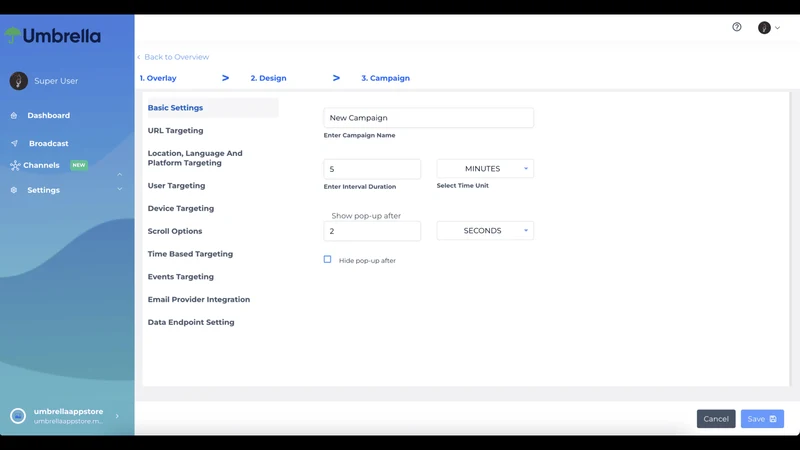Click the Campaign Name input field
This screenshot has width=800, height=450.
click(x=429, y=118)
